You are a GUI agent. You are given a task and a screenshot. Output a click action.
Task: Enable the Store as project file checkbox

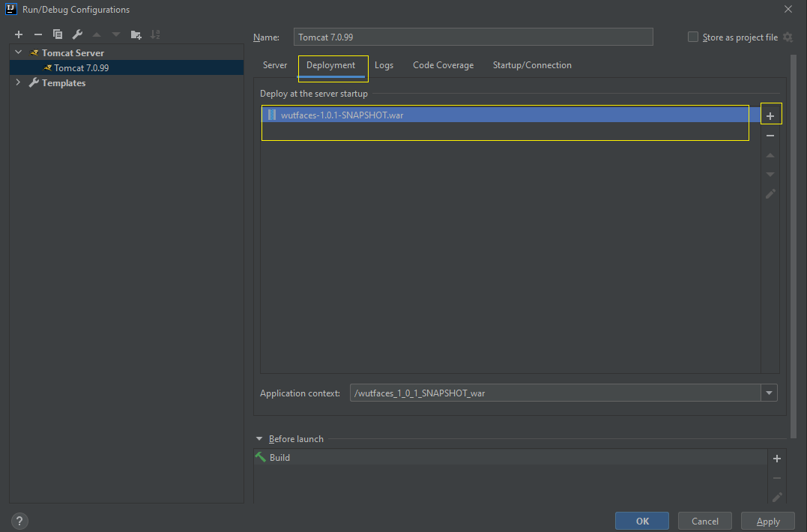pos(693,37)
